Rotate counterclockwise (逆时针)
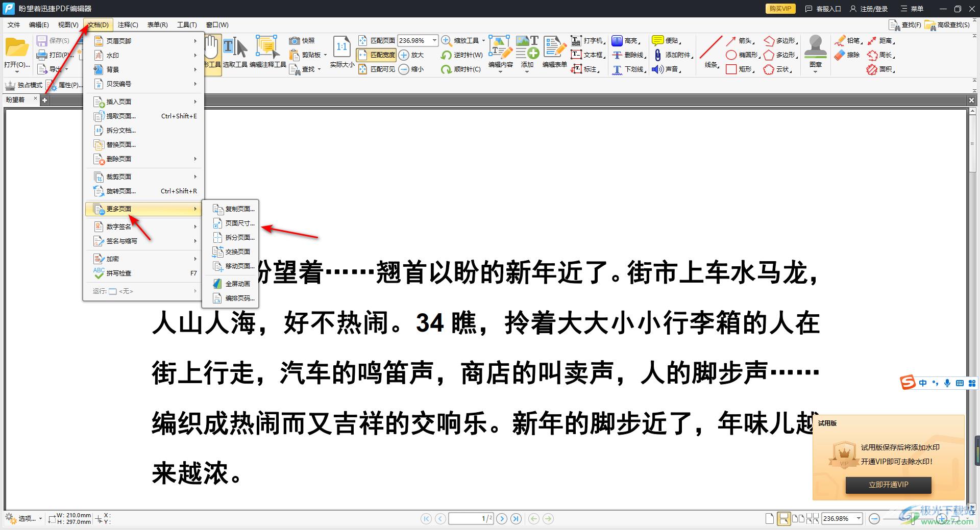 [462, 55]
